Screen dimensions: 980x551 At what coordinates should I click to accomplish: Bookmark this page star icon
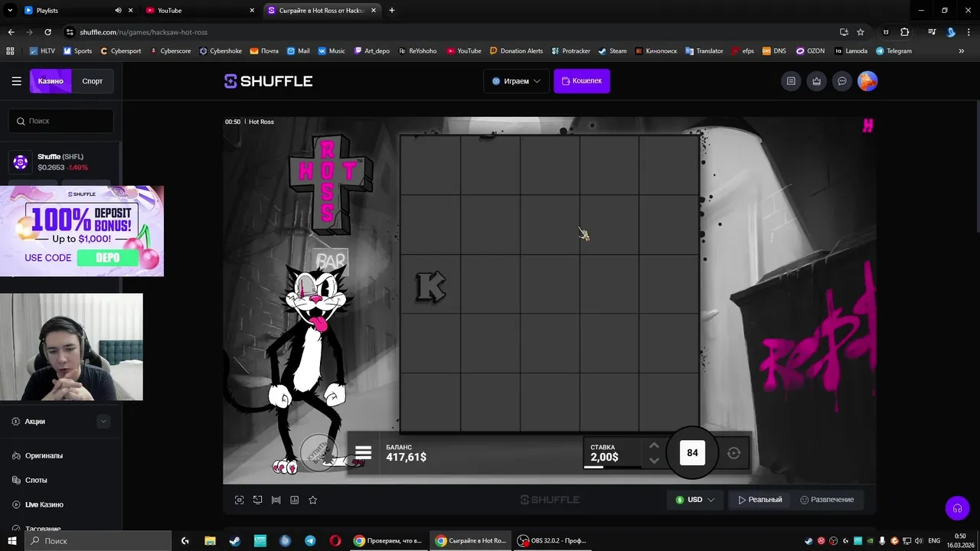[x=861, y=32]
